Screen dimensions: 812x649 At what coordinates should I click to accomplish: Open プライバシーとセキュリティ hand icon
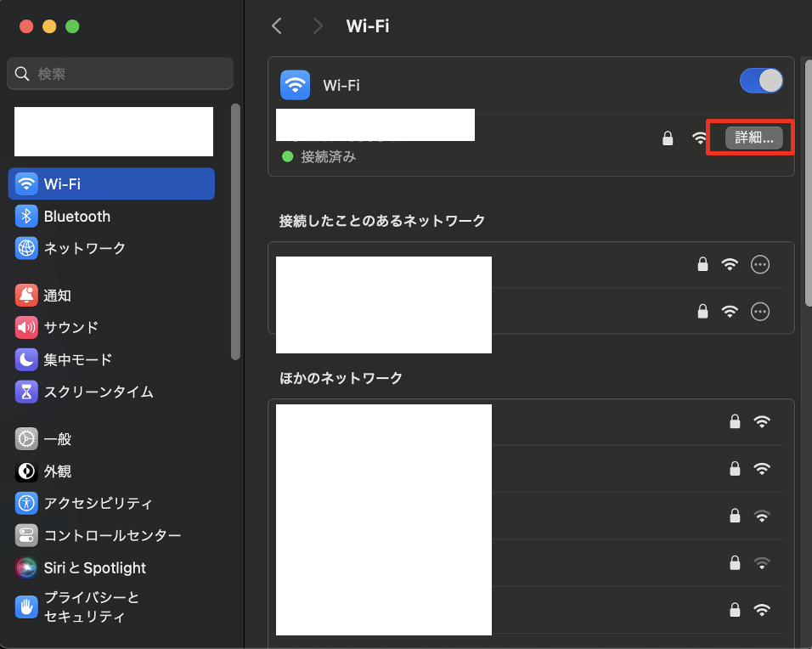point(26,607)
